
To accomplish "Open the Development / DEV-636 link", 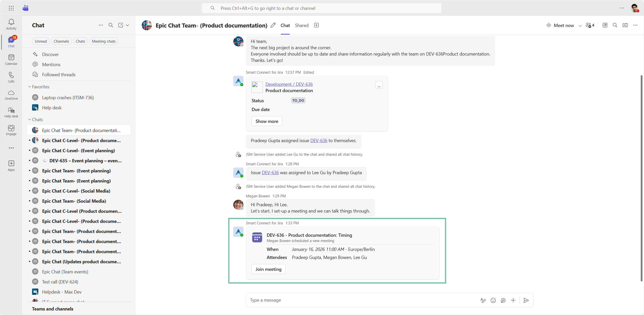I will tap(289, 84).
